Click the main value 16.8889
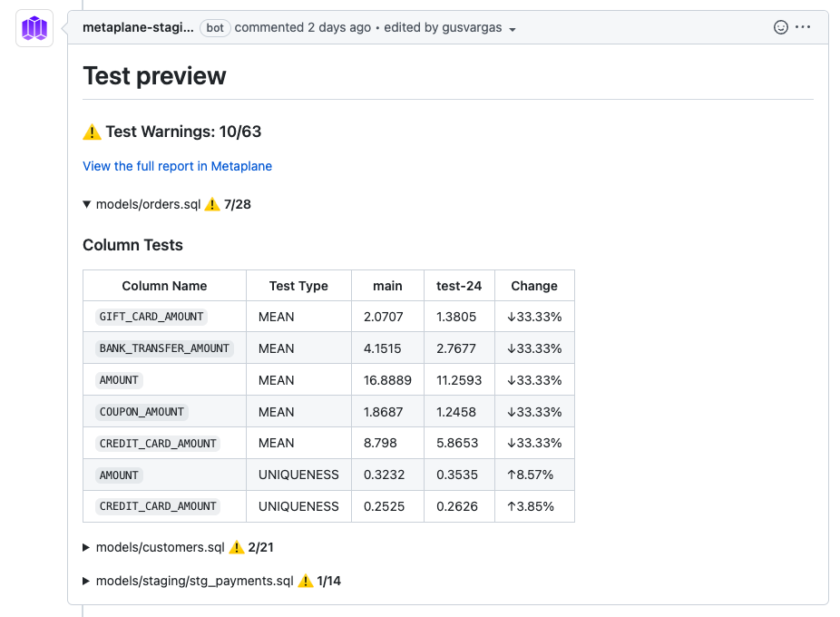The width and height of the screenshot is (840, 617). (387, 380)
